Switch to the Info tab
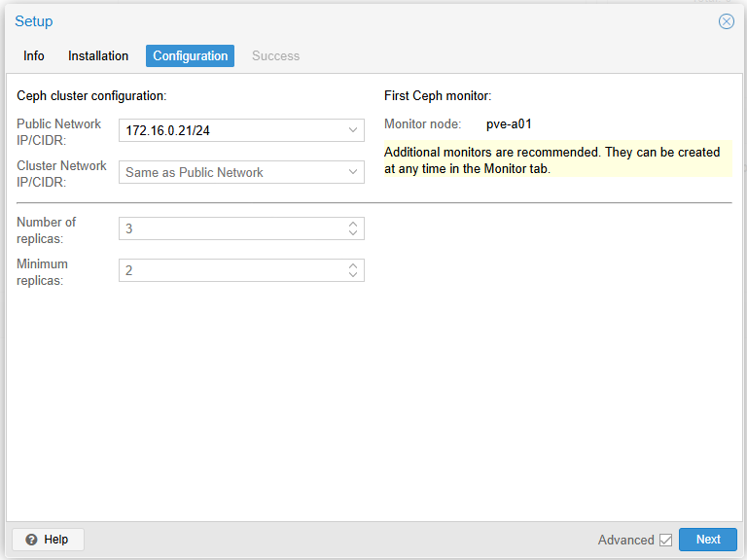 34,56
